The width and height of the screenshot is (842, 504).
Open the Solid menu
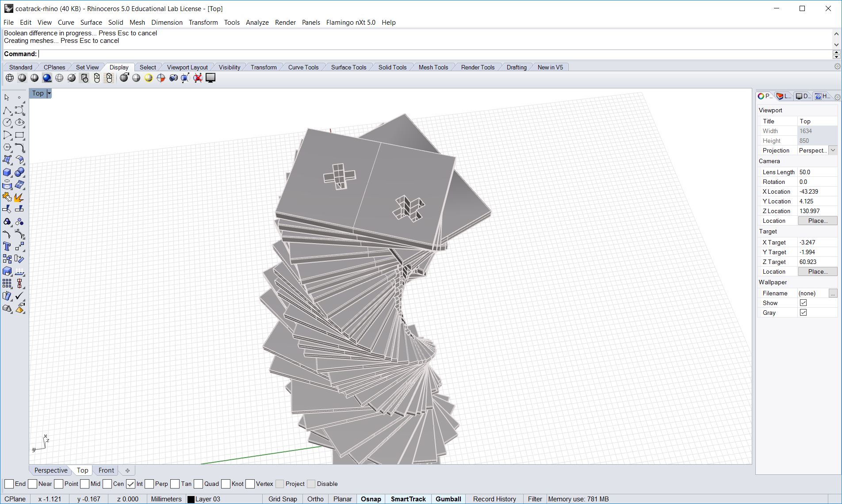116,23
